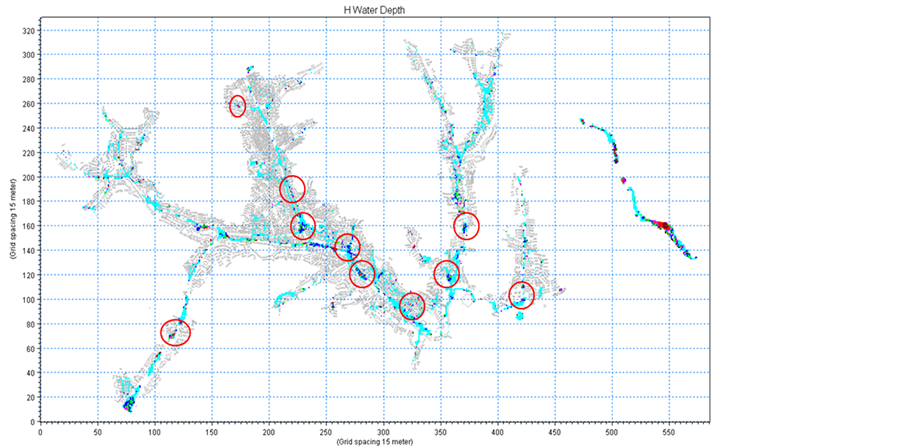Click the horizontal axis label "Grid spacing 15 meter"
The height and width of the screenshot is (446, 903).
tap(375, 441)
